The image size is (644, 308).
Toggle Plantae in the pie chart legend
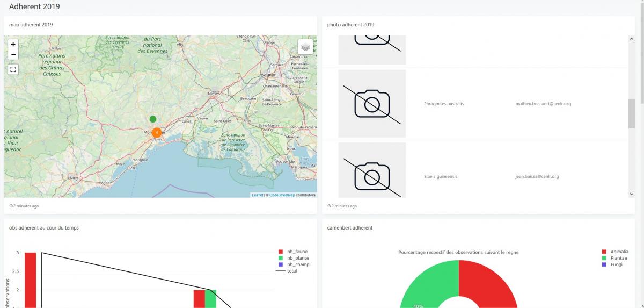point(614,258)
